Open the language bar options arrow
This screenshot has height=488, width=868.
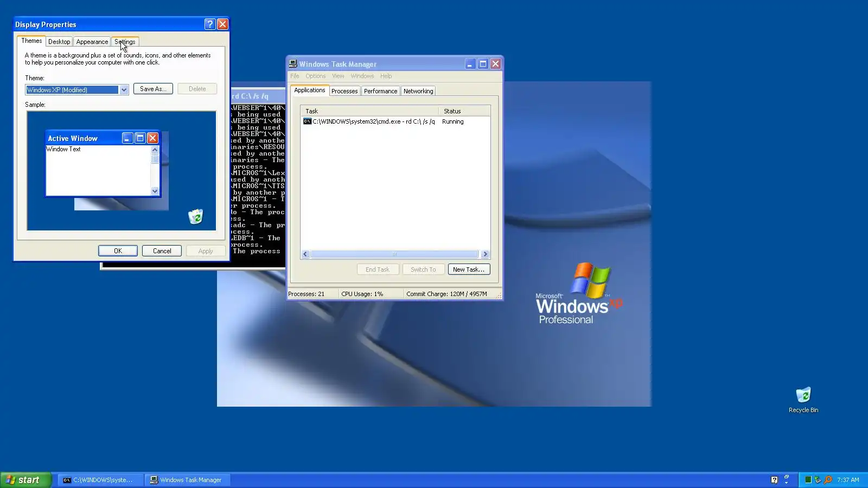(787, 483)
